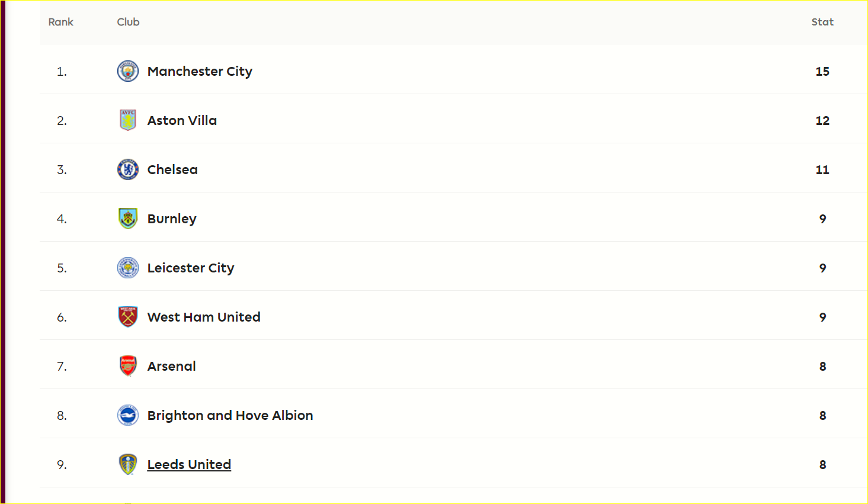Open the Burnley club link
868x504 pixels.
click(x=172, y=219)
